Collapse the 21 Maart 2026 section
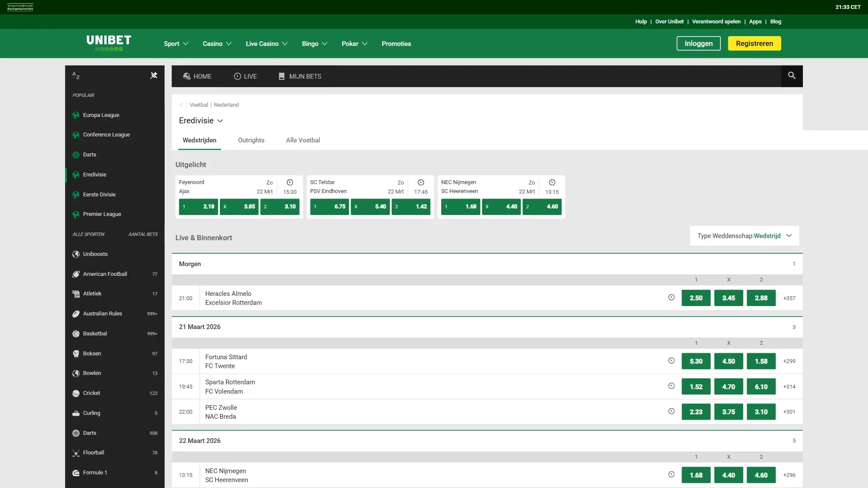Image resolution: width=868 pixels, height=488 pixels. pyautogui.click(x=487, y=327)
